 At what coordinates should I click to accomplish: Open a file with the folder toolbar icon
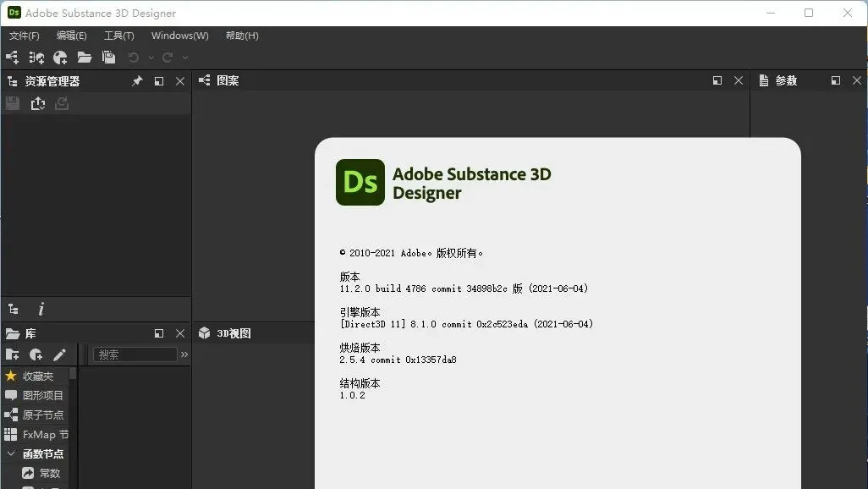(84, 57)
